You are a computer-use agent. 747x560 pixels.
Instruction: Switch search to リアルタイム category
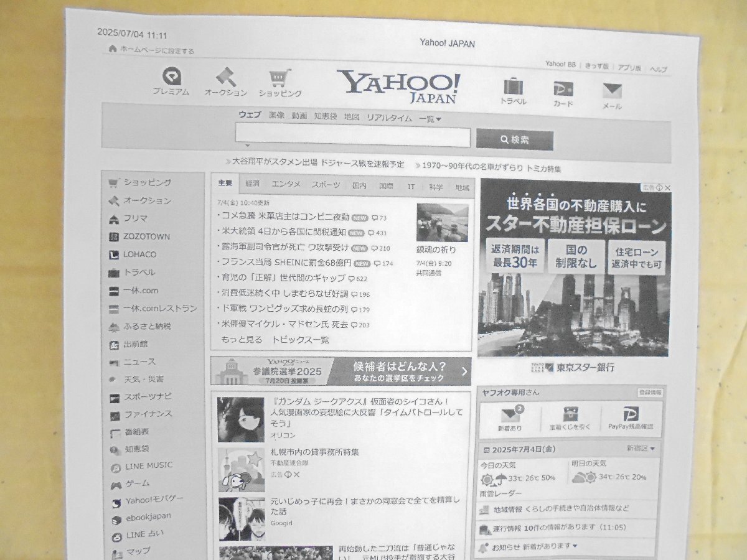tap(389, 118)
